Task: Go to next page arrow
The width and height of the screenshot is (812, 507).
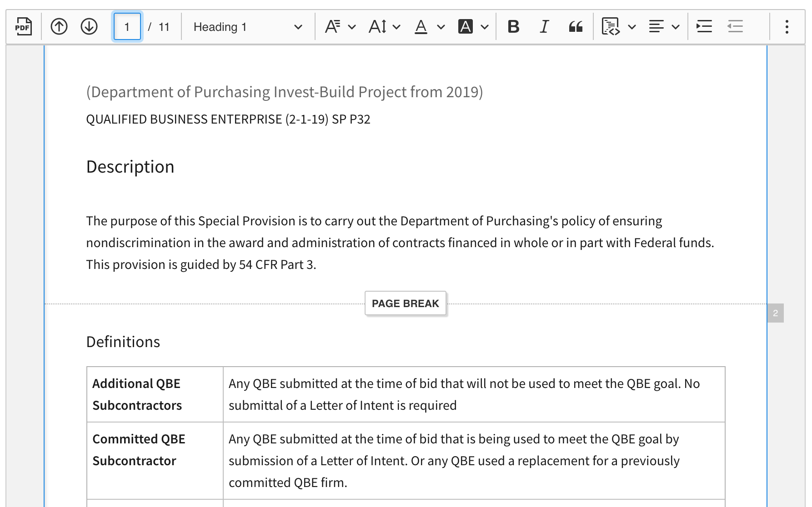Action: 89,27
